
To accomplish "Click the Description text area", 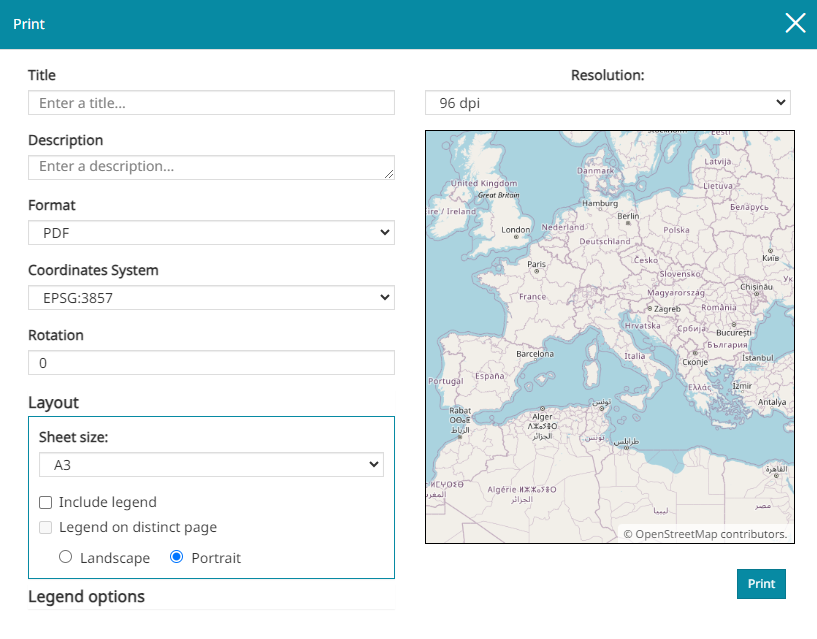I will (x=211, y=167).
